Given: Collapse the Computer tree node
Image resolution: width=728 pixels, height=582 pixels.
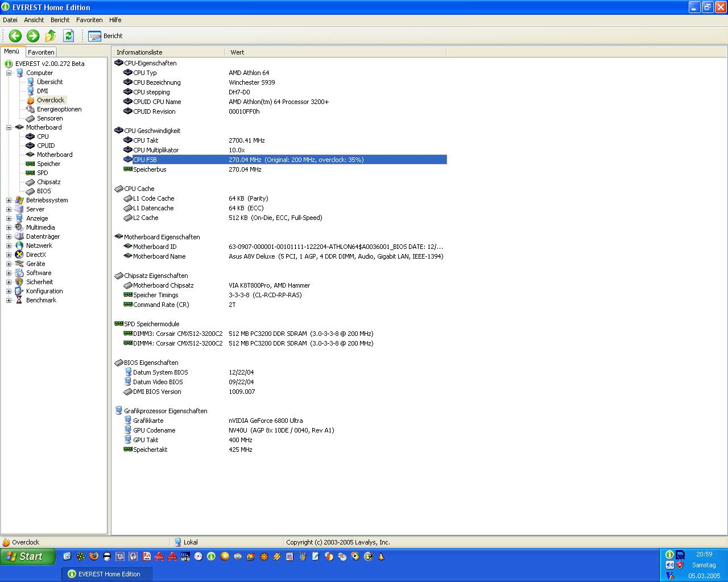Looking at the screenshot, I should point(9,73).
